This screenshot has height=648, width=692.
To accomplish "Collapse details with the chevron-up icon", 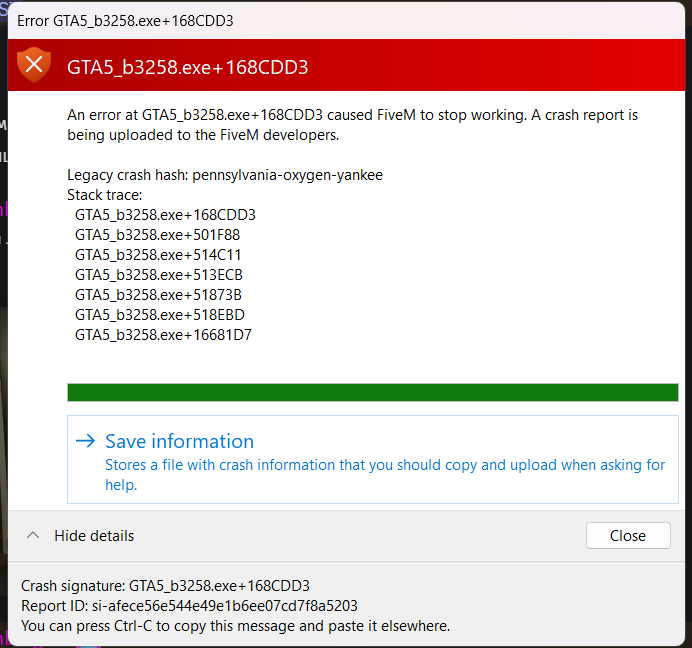I will (x=33, y=535).
